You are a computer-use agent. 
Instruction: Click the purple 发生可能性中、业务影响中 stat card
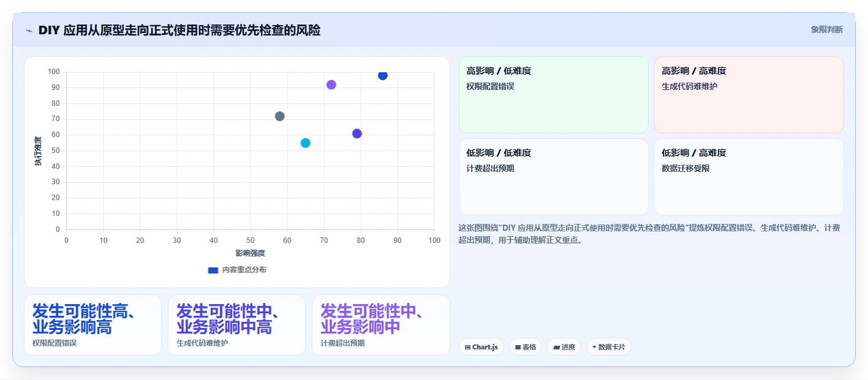[x=380, y=325]
